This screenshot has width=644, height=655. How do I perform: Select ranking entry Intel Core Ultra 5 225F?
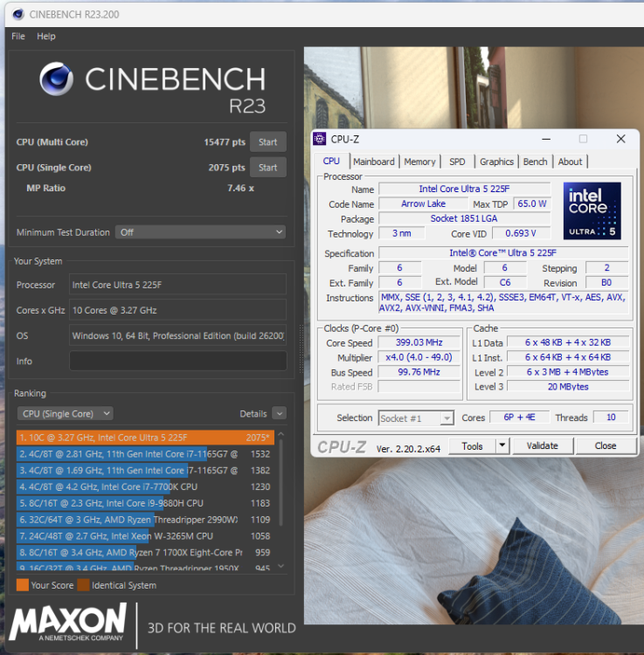145,438
